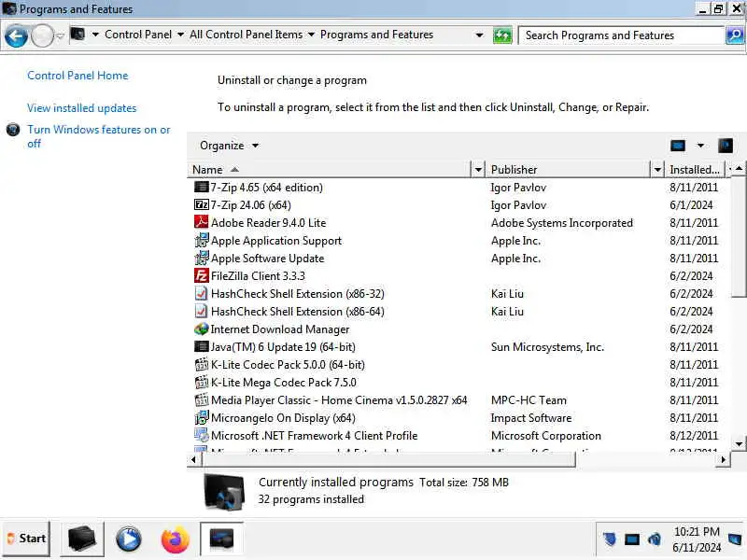Viewport: 747px width, 560px height.
Task: Click the Microsoft Corporation publisher cell
Action: [x=546, y=436]
